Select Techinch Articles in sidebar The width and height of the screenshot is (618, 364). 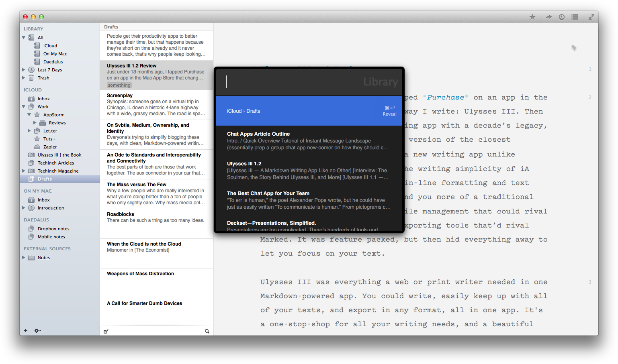point(59,163)
